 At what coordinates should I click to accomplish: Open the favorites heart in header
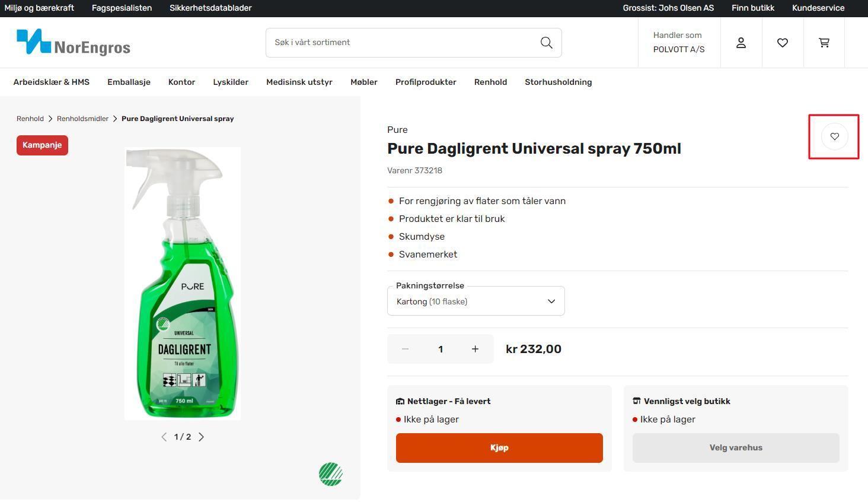click(783, 43)
